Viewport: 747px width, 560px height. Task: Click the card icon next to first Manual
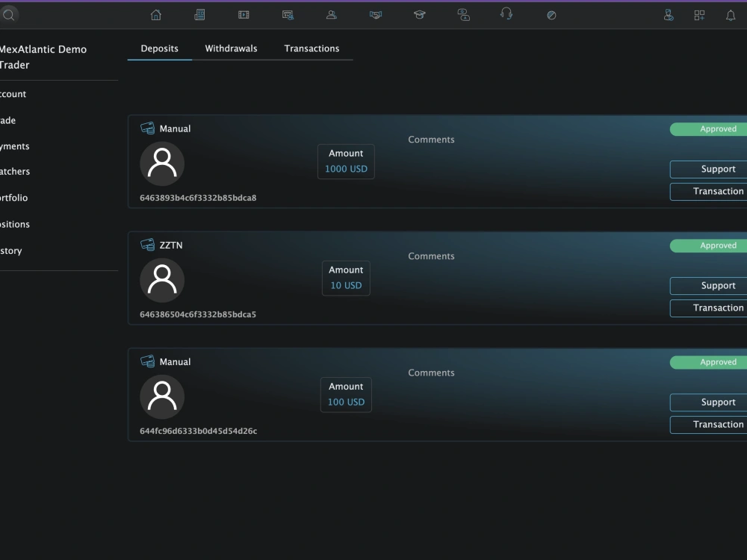pos(147,128)
